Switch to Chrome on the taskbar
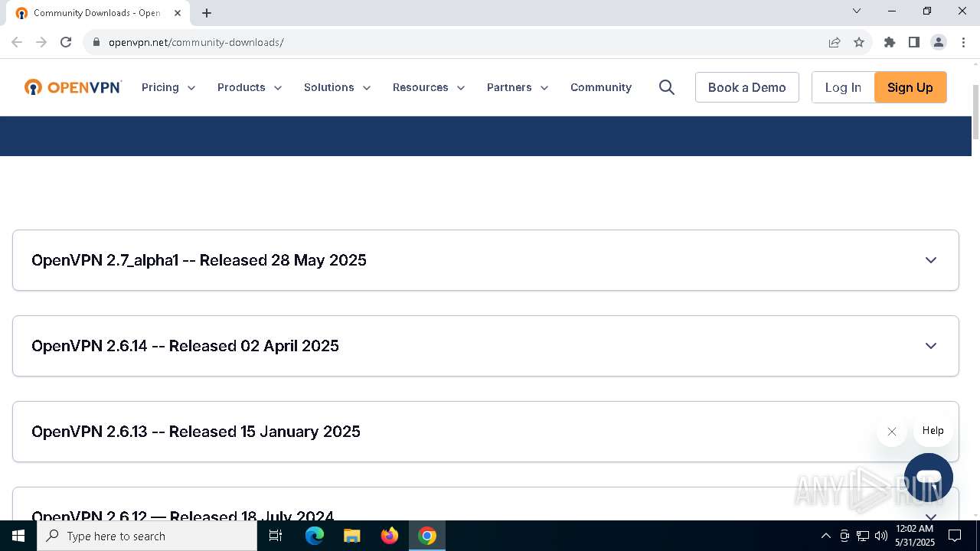The height and width of the screenshot is (551, 980). [427, 536]
